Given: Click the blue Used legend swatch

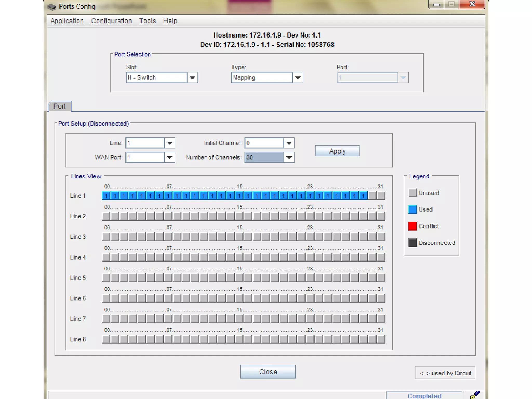Looking at the screenshot, I should coord(412,209).
